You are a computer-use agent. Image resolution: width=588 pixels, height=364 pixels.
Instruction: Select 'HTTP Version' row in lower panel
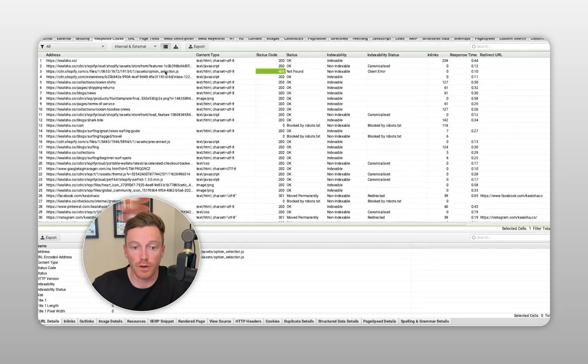[48, 279]
